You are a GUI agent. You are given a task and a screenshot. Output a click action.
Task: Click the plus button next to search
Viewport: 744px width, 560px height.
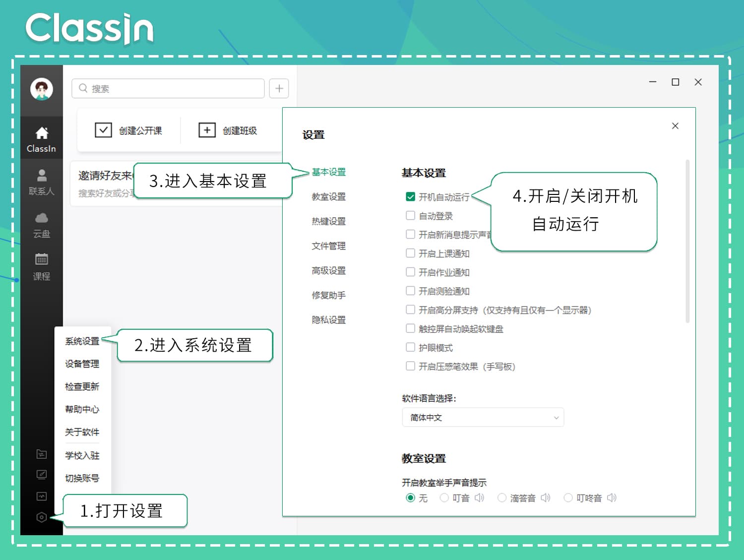279,88
